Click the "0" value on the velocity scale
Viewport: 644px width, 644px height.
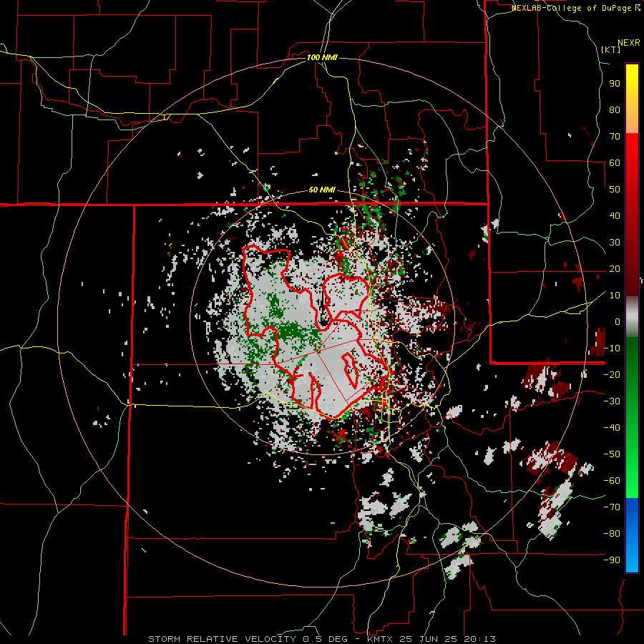point(618,321)
